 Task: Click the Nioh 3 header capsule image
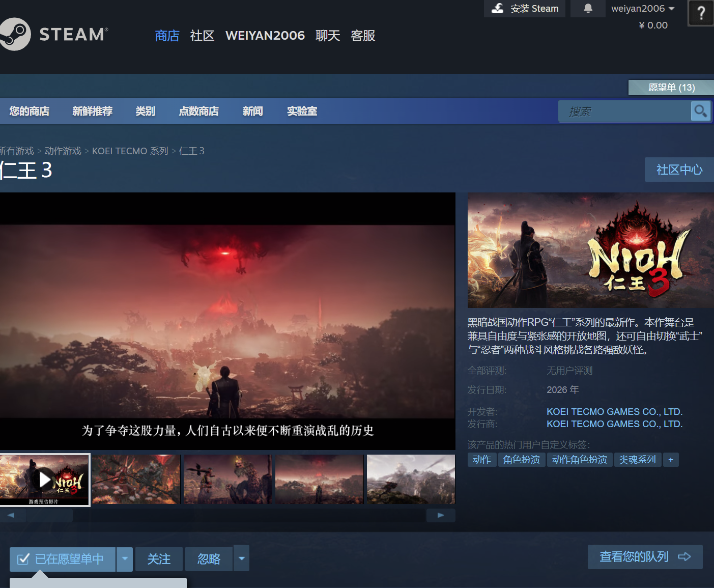point(591,250)
